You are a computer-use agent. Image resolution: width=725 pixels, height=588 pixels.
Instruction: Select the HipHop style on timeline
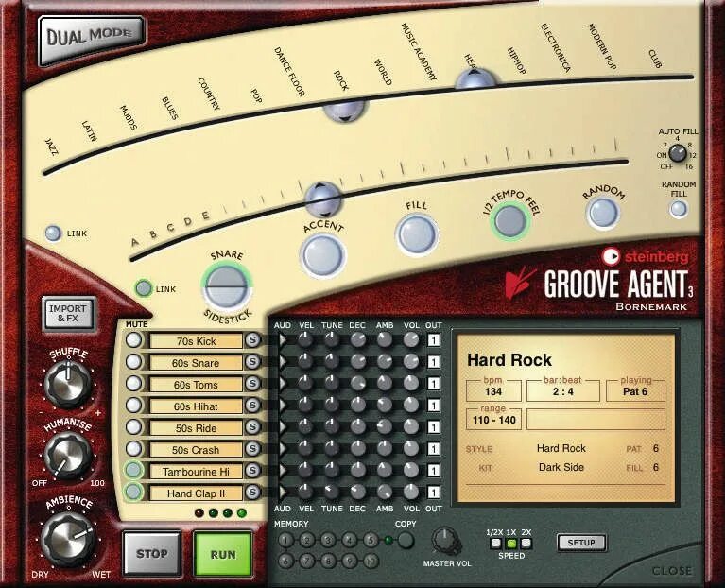pos(516,61)
